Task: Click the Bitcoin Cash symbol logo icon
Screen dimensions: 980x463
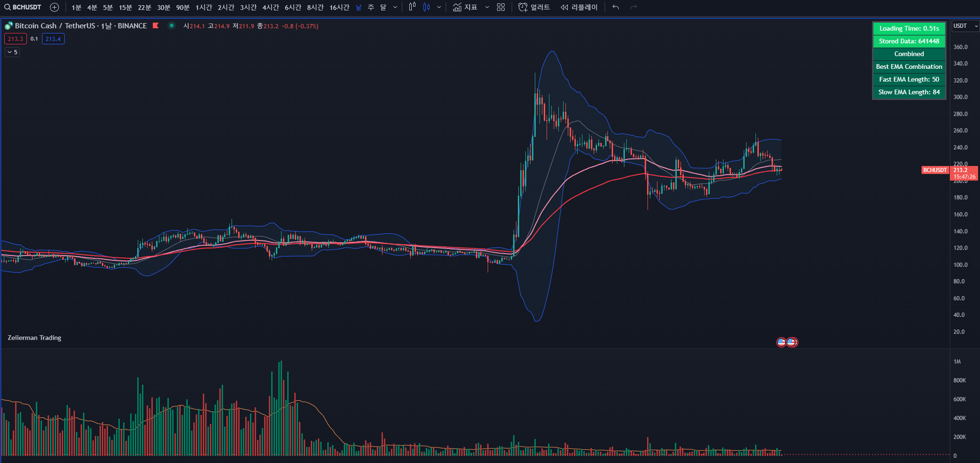Action: pyautogui.click(x=8, y=26)
